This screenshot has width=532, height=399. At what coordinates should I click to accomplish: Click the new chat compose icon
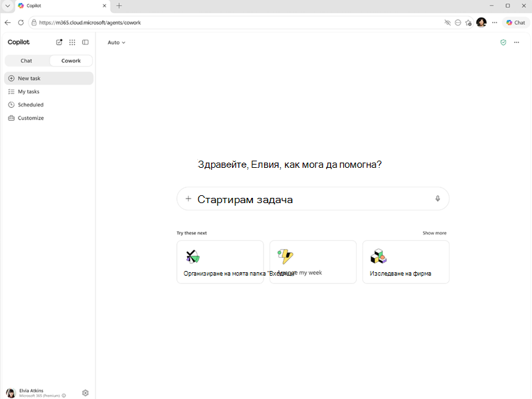click(59, 42)
